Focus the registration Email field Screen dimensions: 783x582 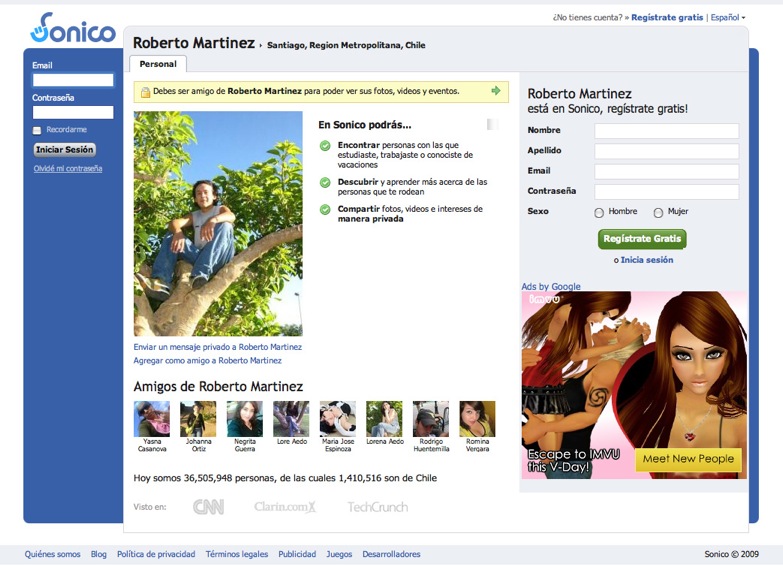(x=667, y=172)
